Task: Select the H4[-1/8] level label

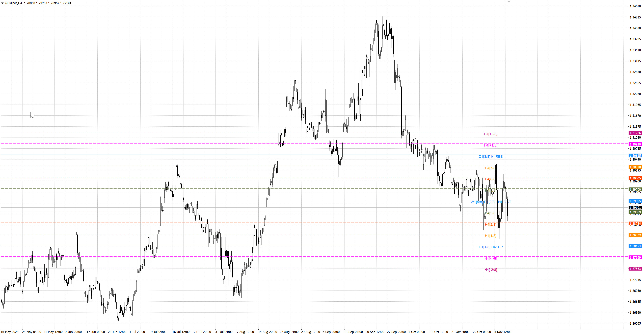Action: tap(491, 258)
